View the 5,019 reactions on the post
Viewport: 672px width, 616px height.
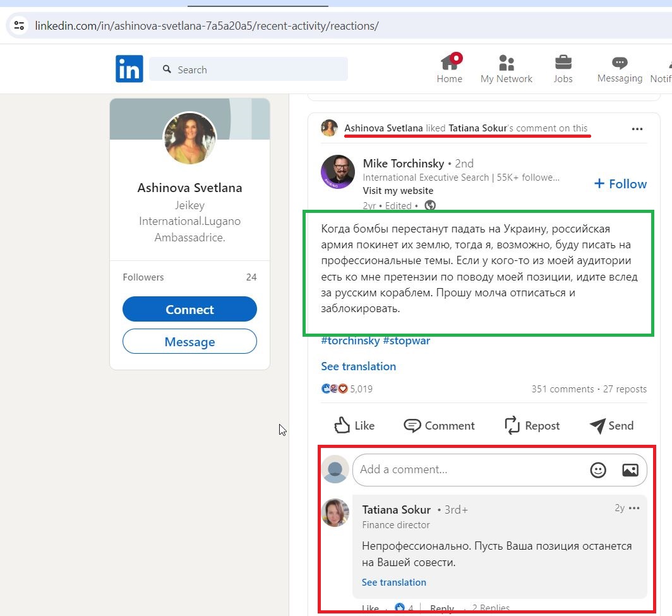[347, 389]
